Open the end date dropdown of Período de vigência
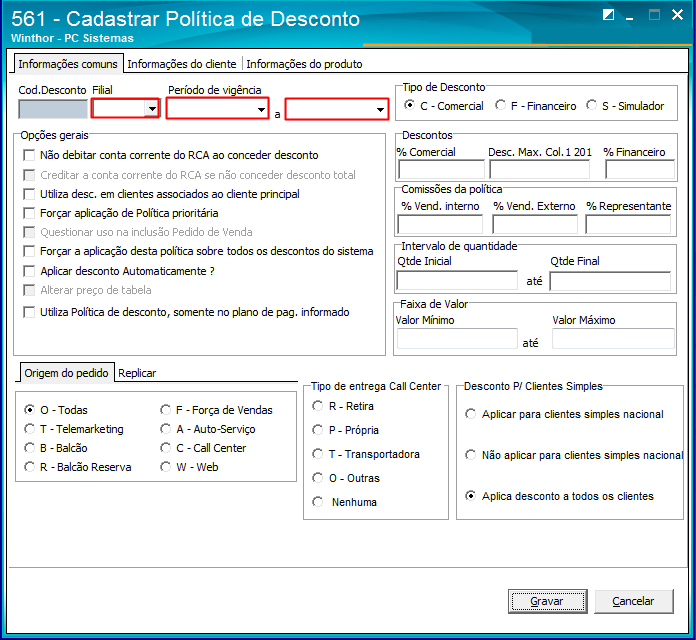 (x=380, y=109)
